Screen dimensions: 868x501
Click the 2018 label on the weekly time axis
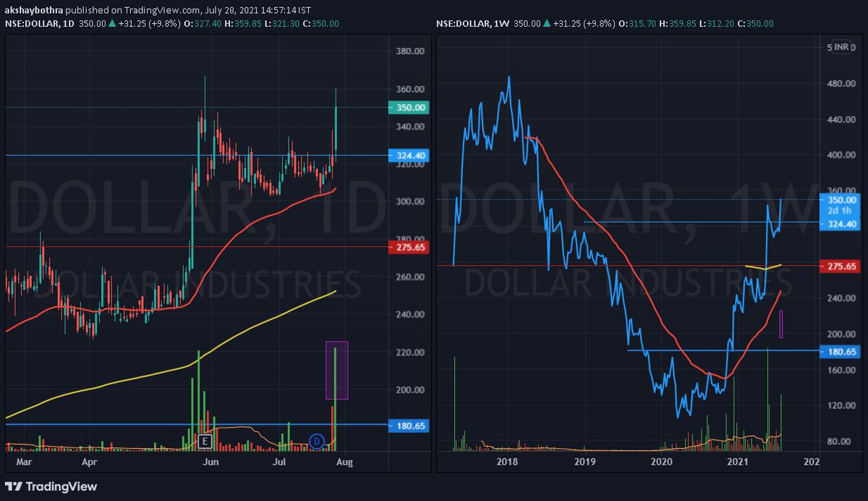(x=506, y=461)
